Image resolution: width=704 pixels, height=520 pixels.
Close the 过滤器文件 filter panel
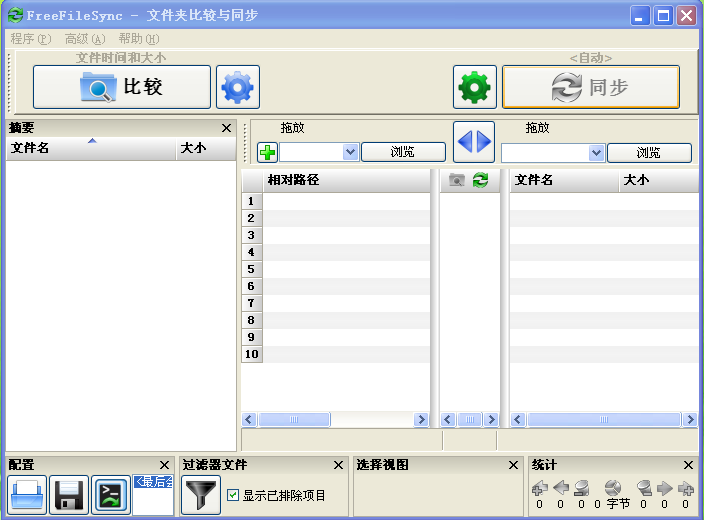click(339, 465)
